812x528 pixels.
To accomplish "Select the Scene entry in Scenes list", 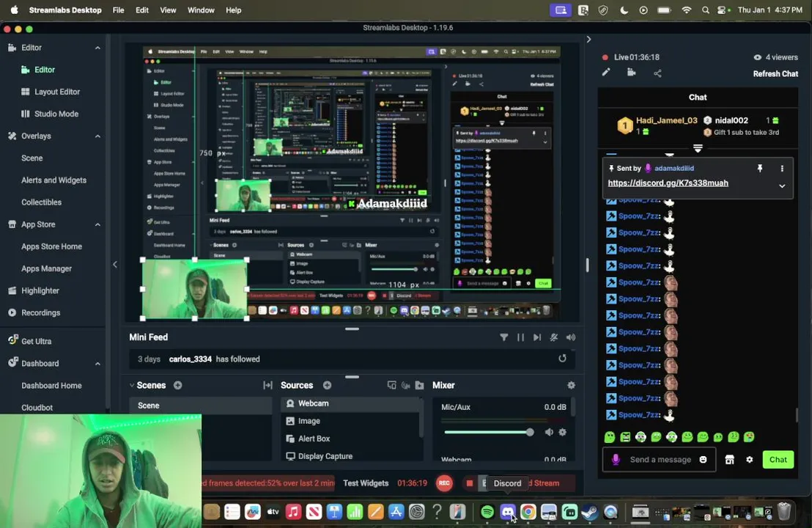I will (200, 406).
